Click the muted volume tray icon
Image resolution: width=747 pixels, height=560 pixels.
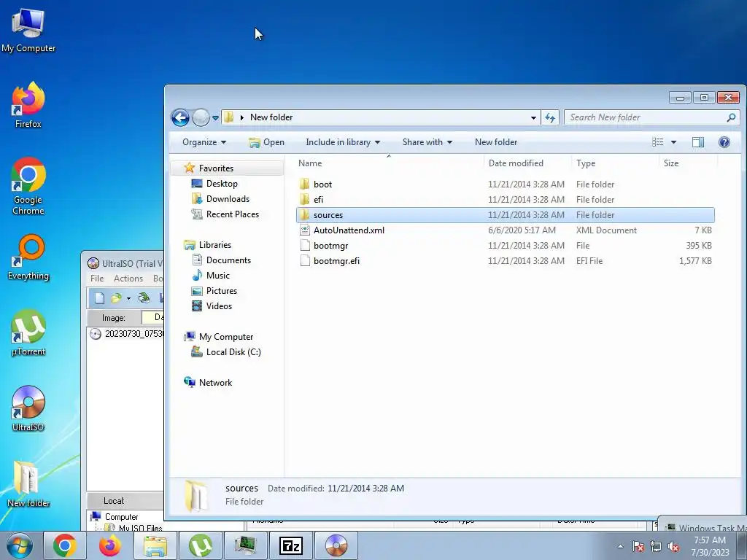click(x=673, y=547)
